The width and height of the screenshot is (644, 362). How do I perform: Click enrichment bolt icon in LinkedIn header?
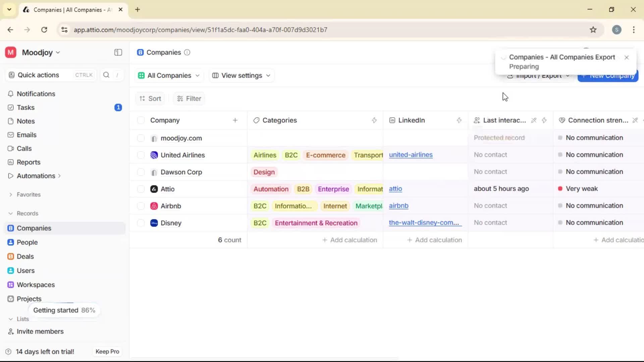[x=459, y=120]
